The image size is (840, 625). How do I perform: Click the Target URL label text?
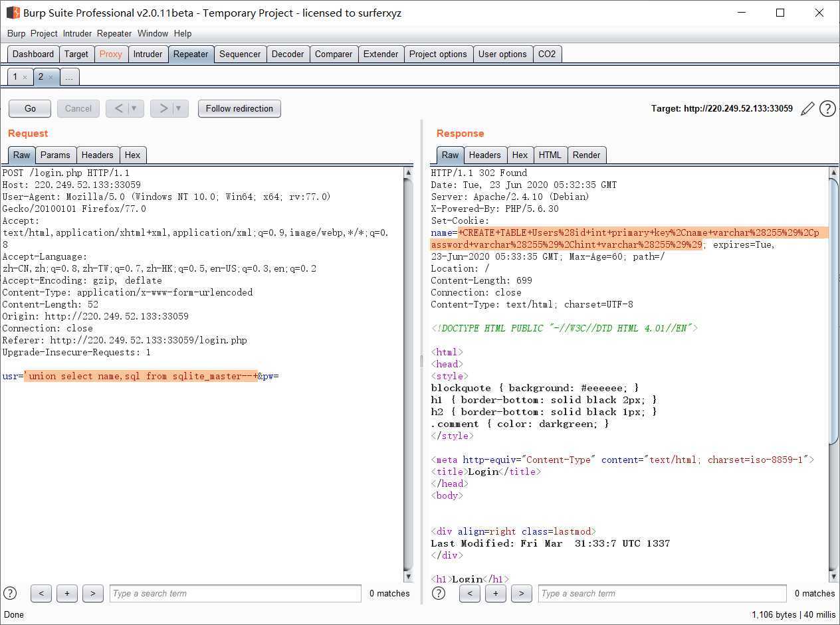point(722,108)
